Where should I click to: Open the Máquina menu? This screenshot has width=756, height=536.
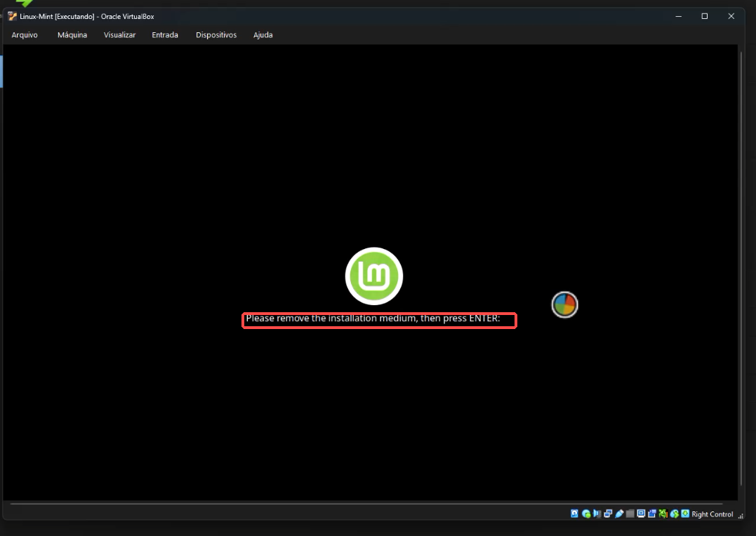coord(72,34)
